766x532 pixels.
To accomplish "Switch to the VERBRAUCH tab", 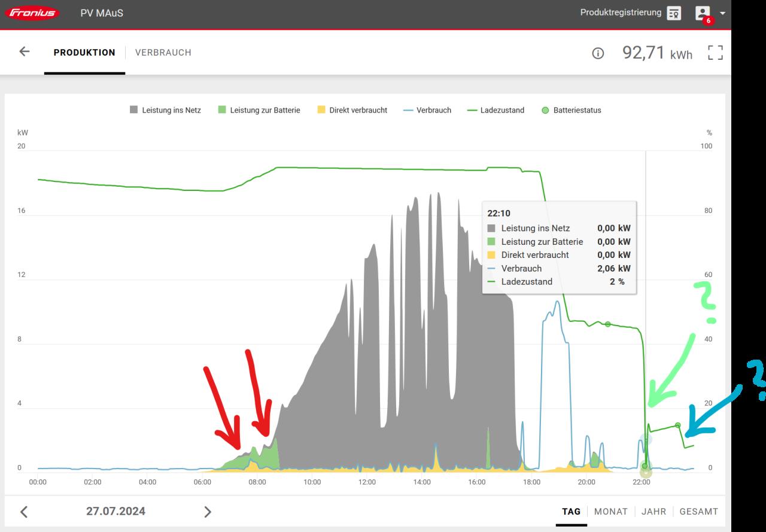I will coord(163,53).
